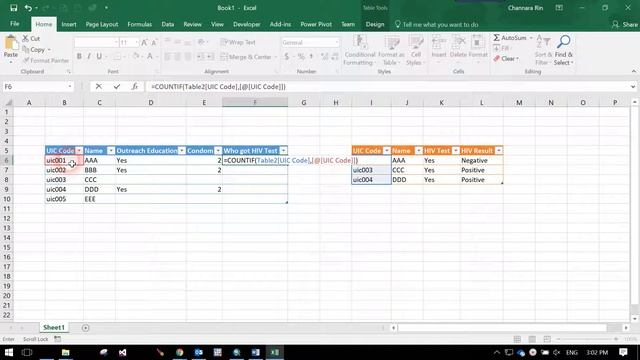Expand the formula bar arrow
640x360 pixels.
633,87
